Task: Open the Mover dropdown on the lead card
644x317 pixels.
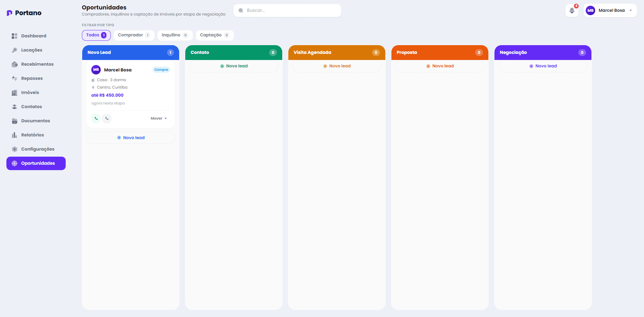Action: [x=159, y=119]
